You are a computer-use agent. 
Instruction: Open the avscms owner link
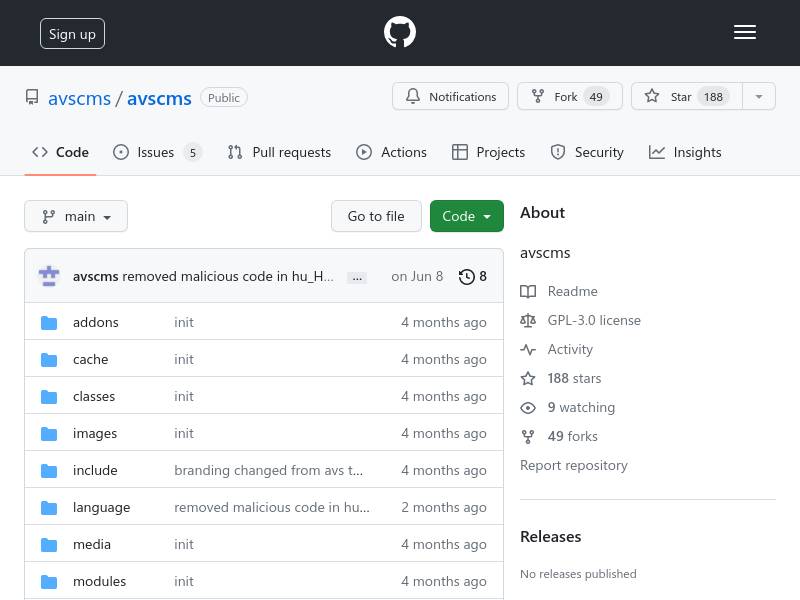(79, 98)
